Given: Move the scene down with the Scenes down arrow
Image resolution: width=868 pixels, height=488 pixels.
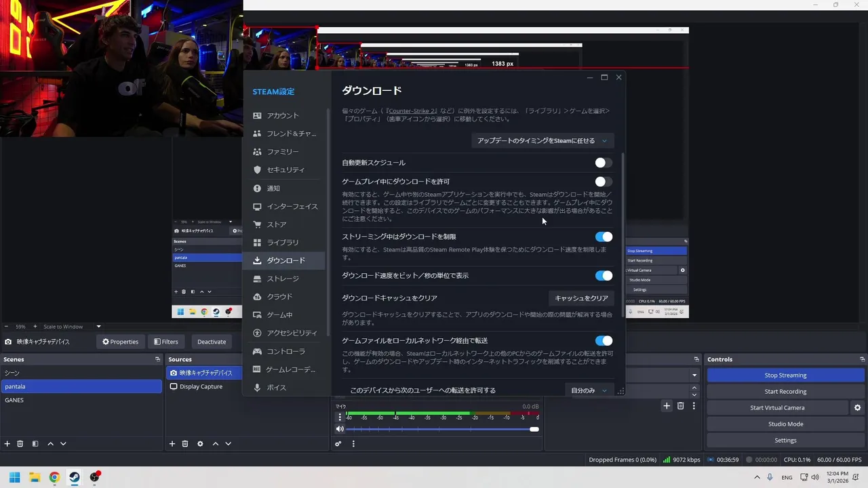Looking at the screenshot, I should point(63,444).
